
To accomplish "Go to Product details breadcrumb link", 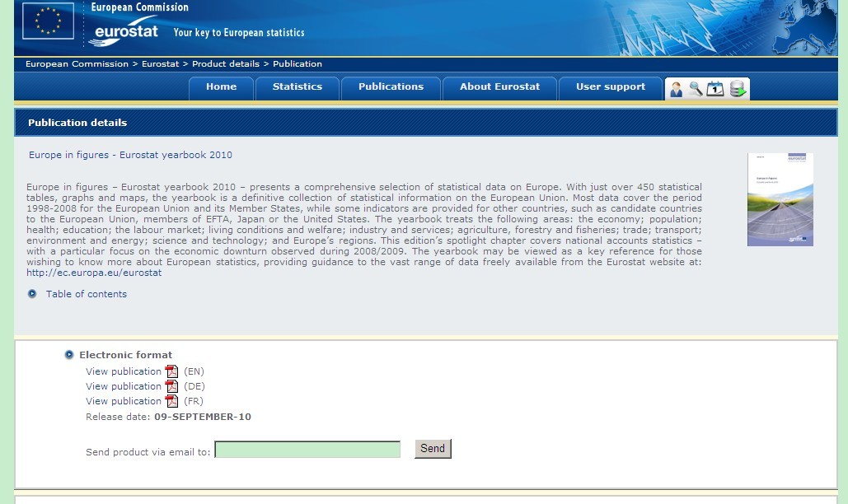I will [226, 63].
